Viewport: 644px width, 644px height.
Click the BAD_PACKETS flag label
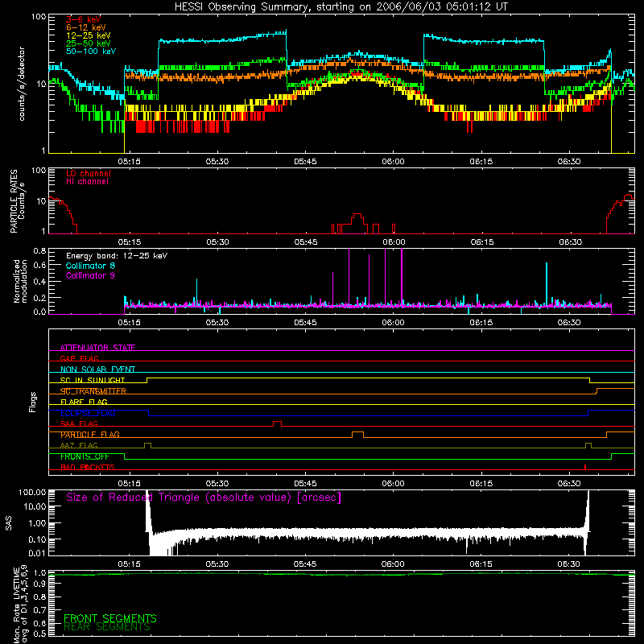(88, 467)
